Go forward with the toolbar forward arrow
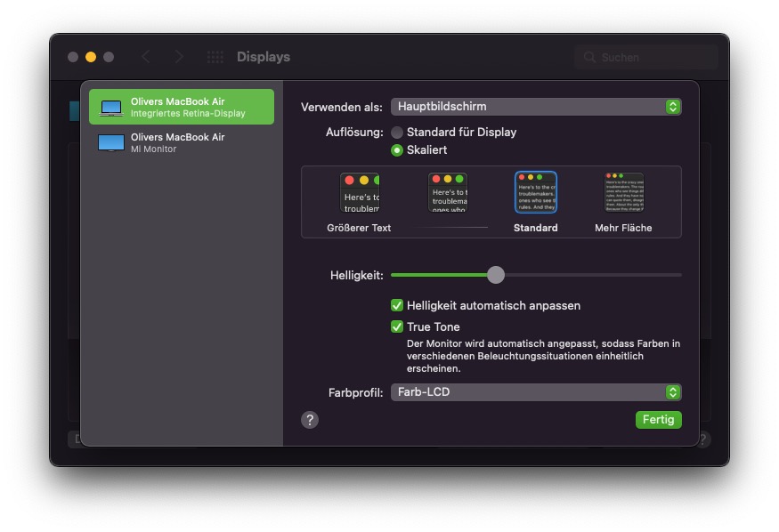 (x=179, y=57)
